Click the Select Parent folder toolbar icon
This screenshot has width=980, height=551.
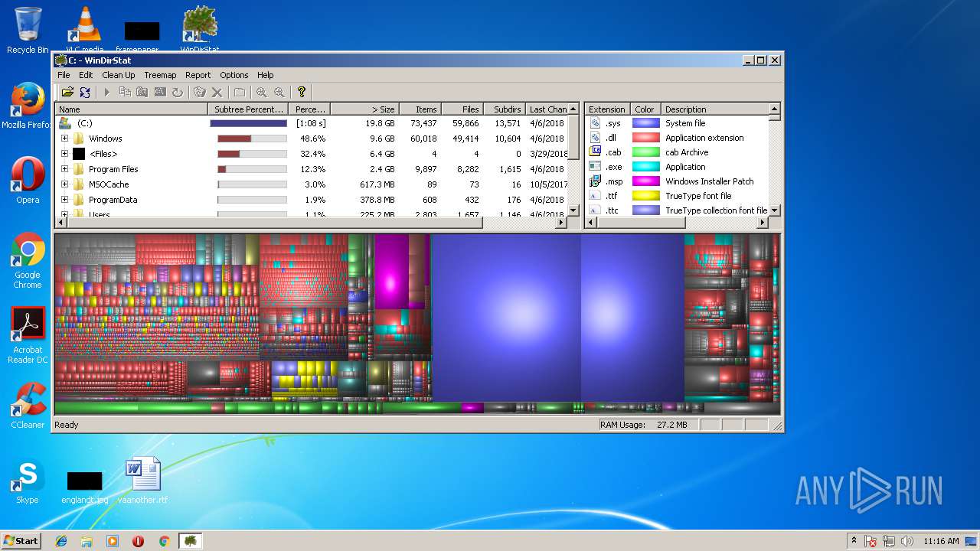(x=240, y=92)
